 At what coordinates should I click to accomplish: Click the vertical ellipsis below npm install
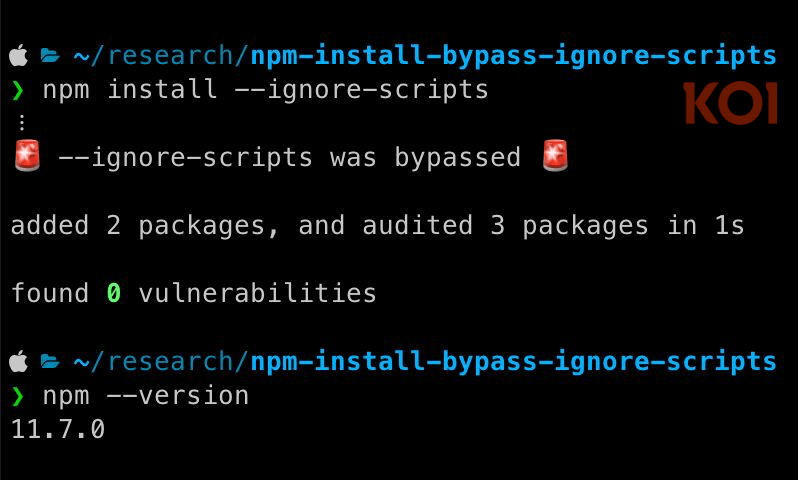point(21,123)
